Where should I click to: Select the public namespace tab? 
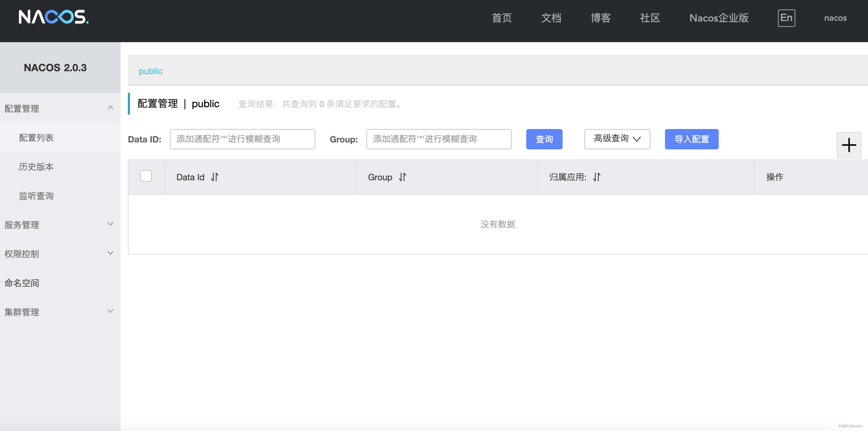coord(150,71)
